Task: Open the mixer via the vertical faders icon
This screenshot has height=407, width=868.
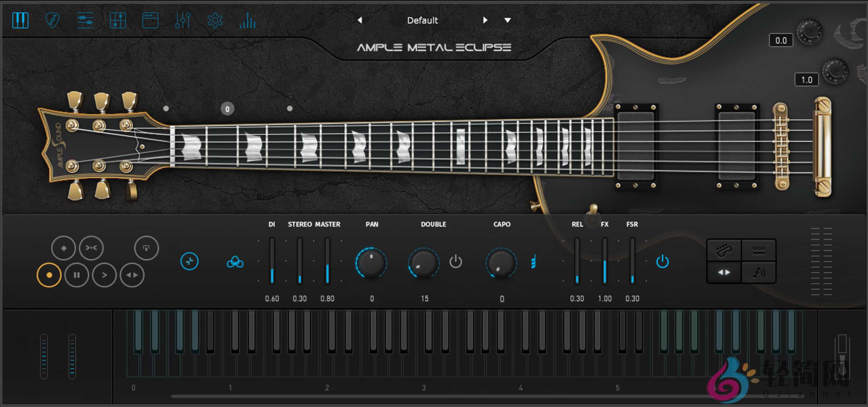Action: pos(183,21)
